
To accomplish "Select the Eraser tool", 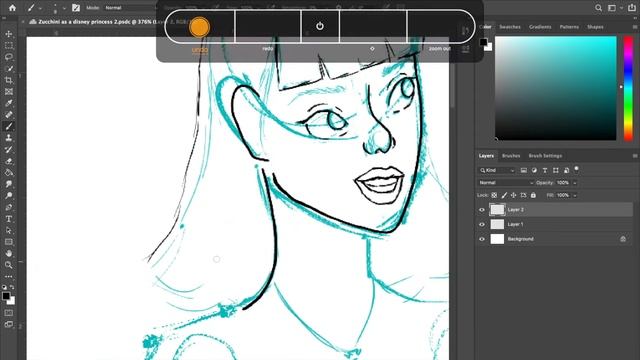I will (9, 161).
